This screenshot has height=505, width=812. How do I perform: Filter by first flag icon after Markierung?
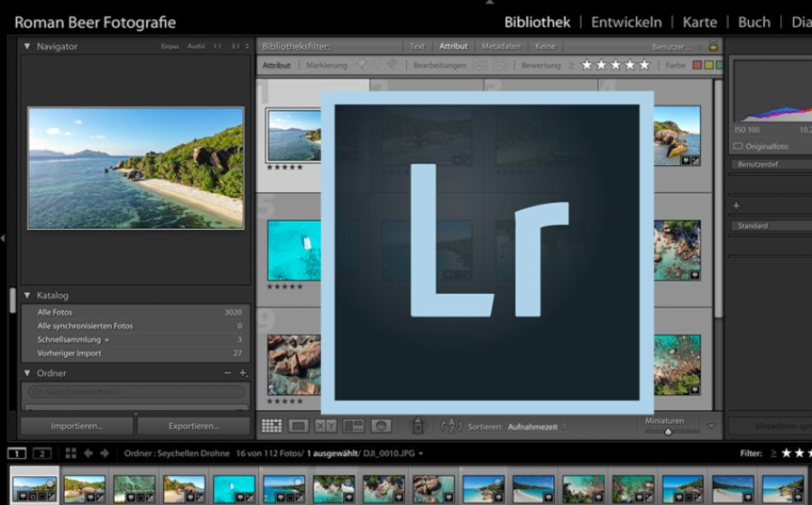(362, 65)
